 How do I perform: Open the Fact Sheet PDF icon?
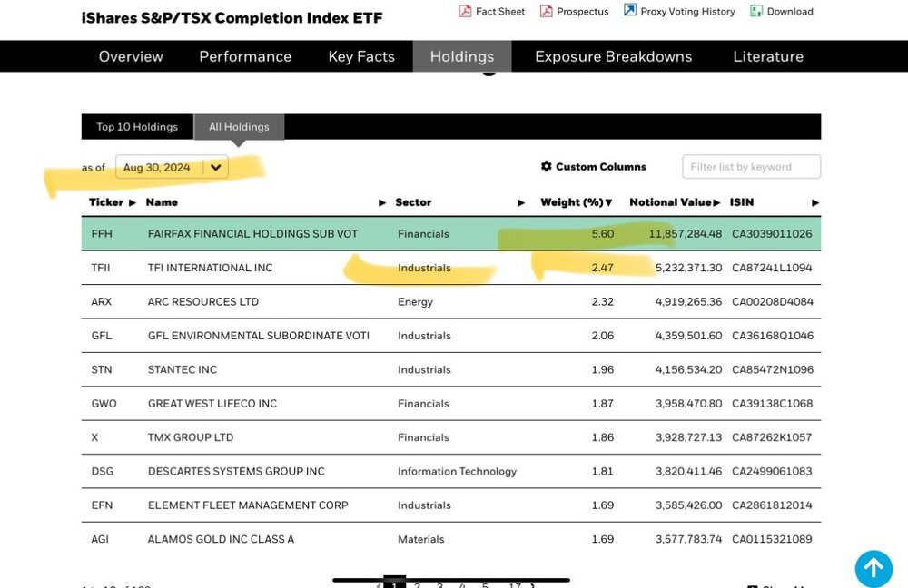465,11
